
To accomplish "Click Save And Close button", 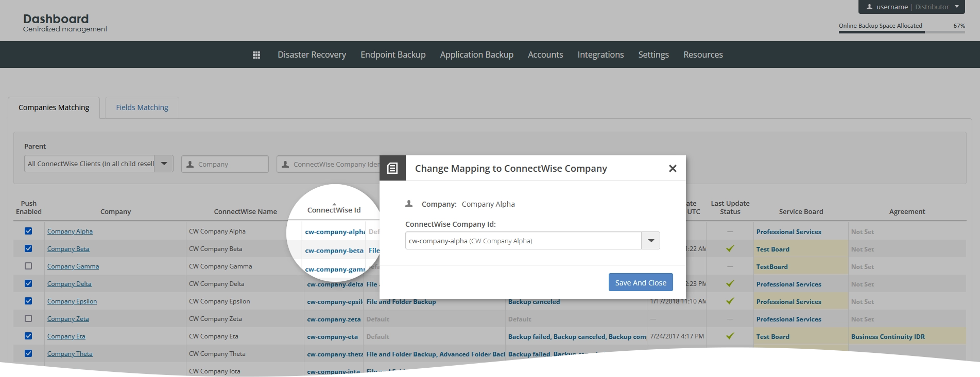I will click(x=641, y=282).
